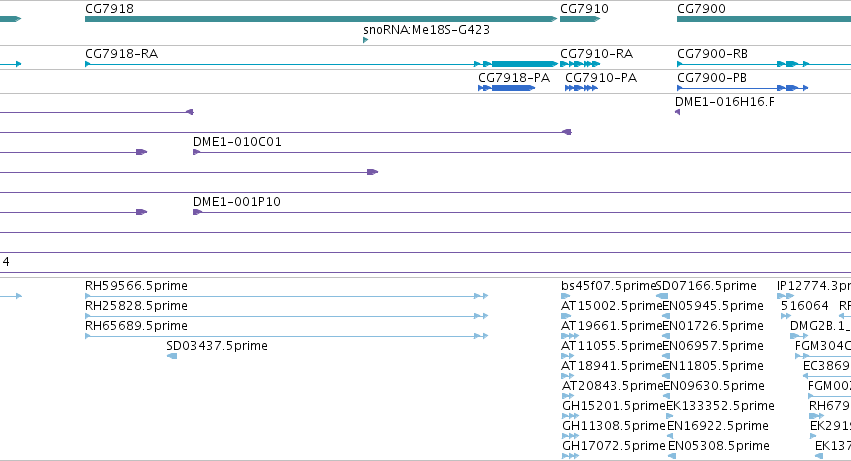
Task: Click the CG7900-PB protein label
Action: coord(712,78)
